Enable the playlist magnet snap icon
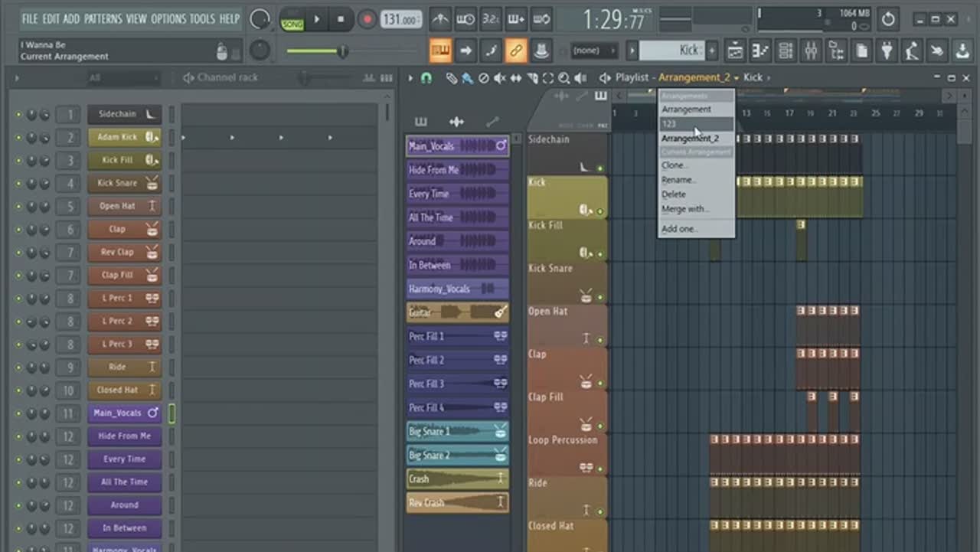 pyautogui.click(x=426, y=78)
